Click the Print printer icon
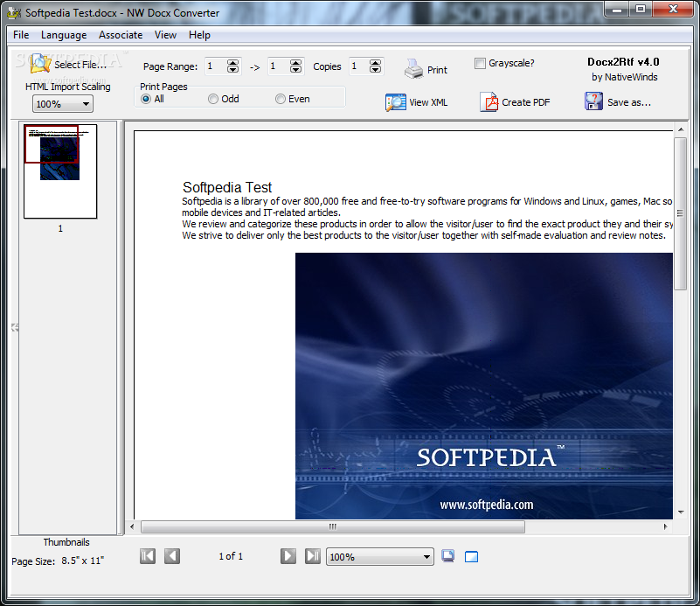The height and width of the screenshot is (606, 700). 414,69
